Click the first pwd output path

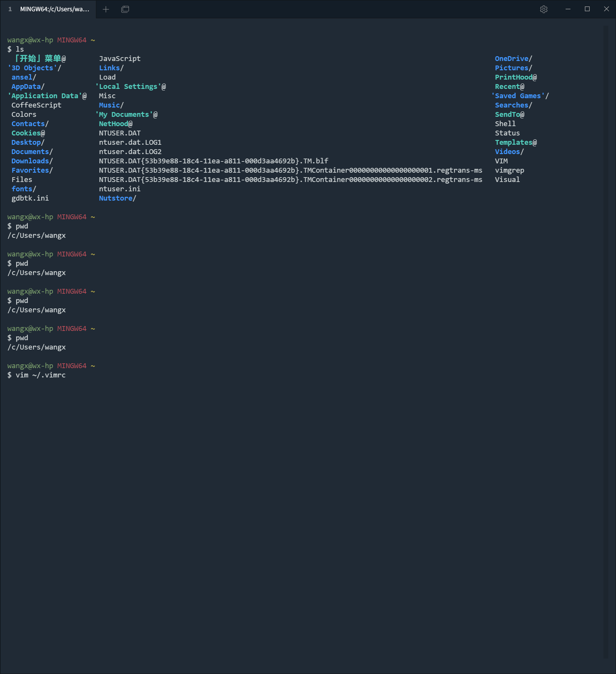pyautogui.click(x=37, y=236)
